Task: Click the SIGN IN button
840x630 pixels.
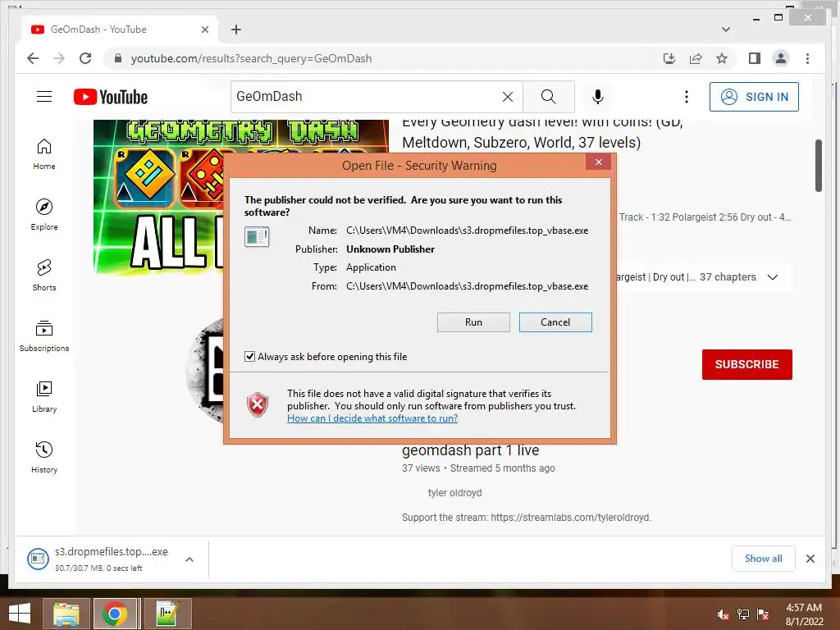Action: coord(754,97)
